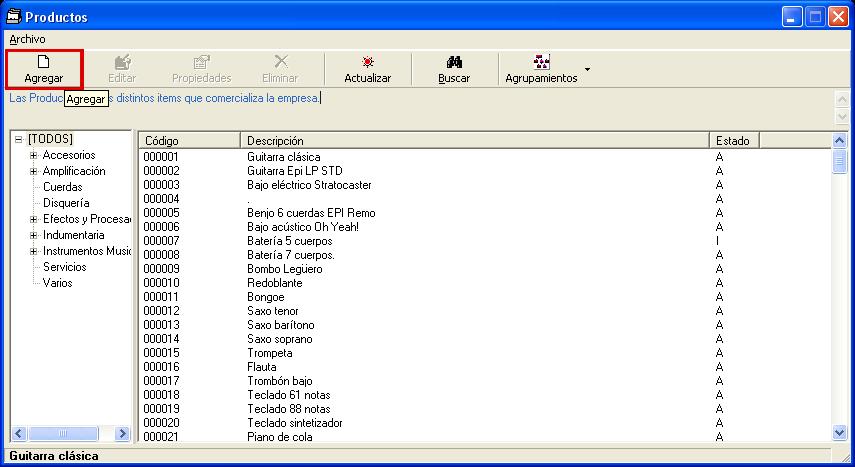Expand the Amplificación tree node
855x467 pixels.
(x=34, y=171)
